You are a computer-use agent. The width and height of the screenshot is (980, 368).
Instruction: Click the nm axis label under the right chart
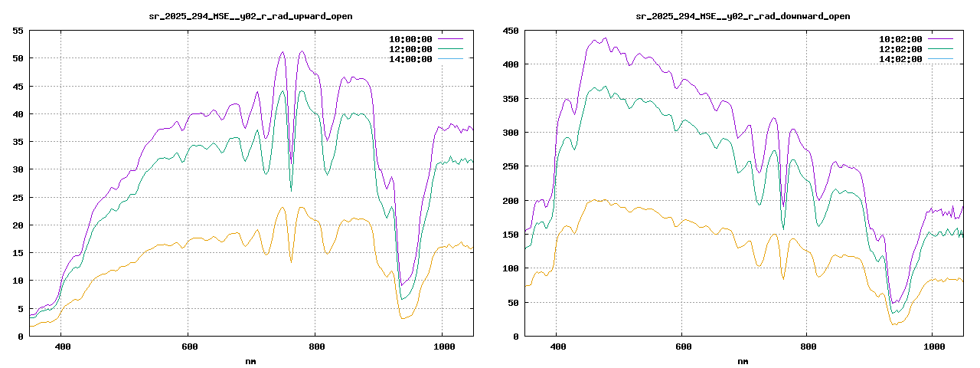coord(743,360)
